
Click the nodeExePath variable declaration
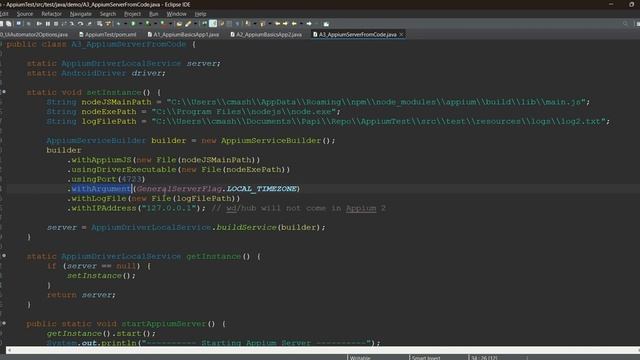pos(109,111)
